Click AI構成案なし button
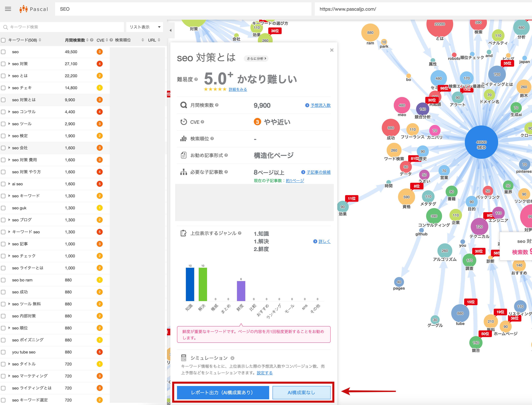 pos(301,392)
